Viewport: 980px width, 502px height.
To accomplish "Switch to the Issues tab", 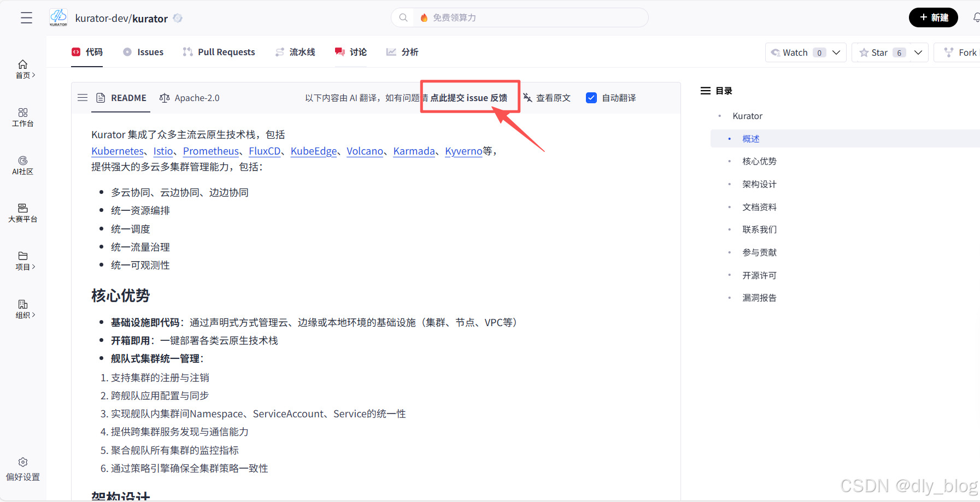I will (143, 52).
